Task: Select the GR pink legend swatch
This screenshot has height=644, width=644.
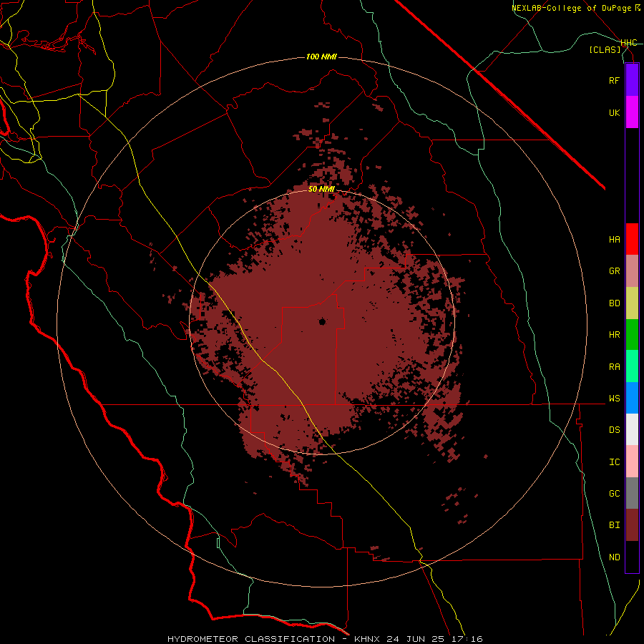Action: point(632,270)
